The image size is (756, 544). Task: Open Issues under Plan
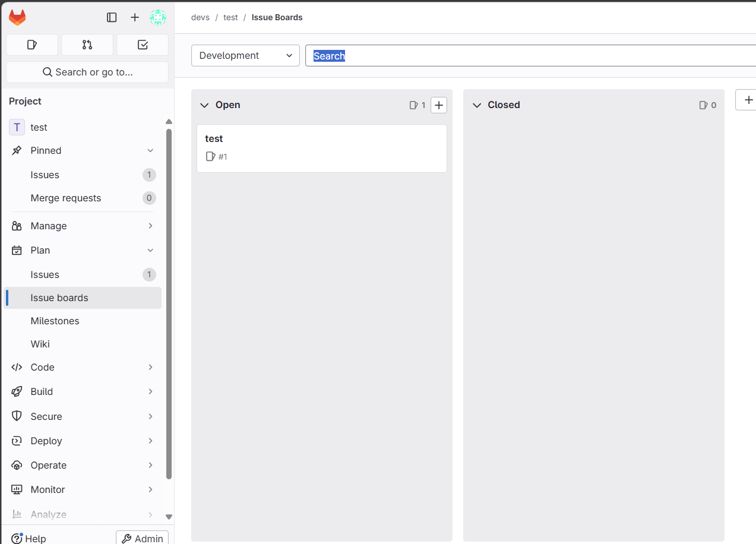pyautogui.click(x=83, y=274)
